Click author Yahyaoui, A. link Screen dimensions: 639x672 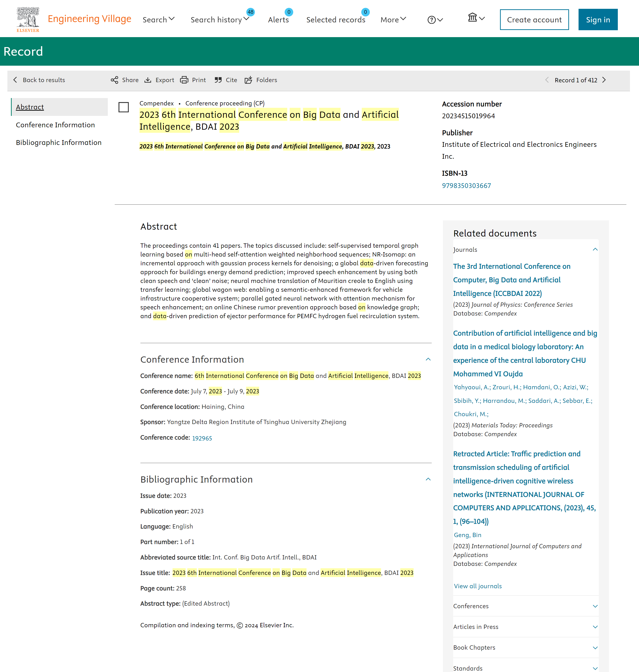pyautogui.click(x=472, y=387)
